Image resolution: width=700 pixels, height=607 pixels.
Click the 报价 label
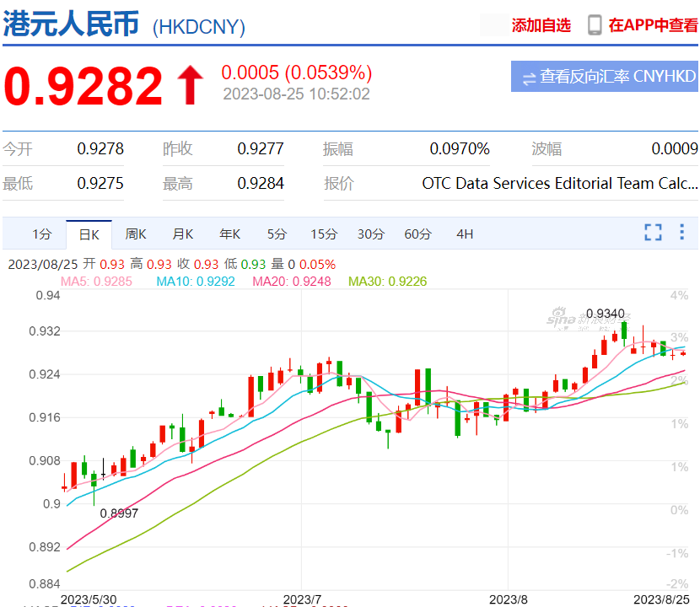[x=339, y=184]
